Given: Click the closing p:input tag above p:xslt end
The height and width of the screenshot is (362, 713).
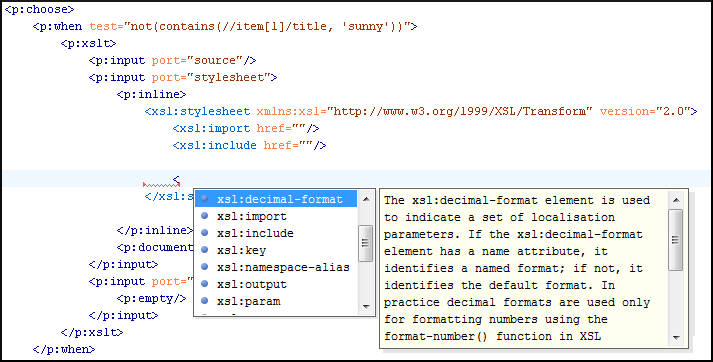Looking at the screenshot, I should click(124, 316).
